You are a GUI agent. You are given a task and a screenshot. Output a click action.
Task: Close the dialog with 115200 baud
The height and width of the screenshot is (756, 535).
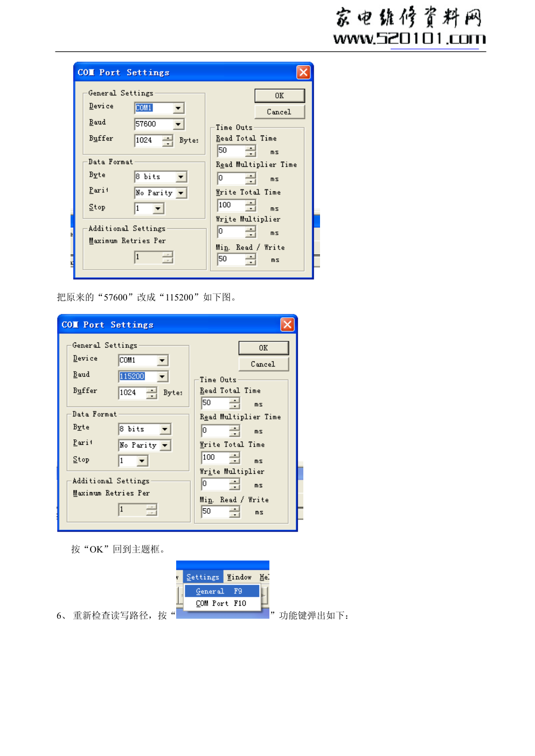[287, 324]
